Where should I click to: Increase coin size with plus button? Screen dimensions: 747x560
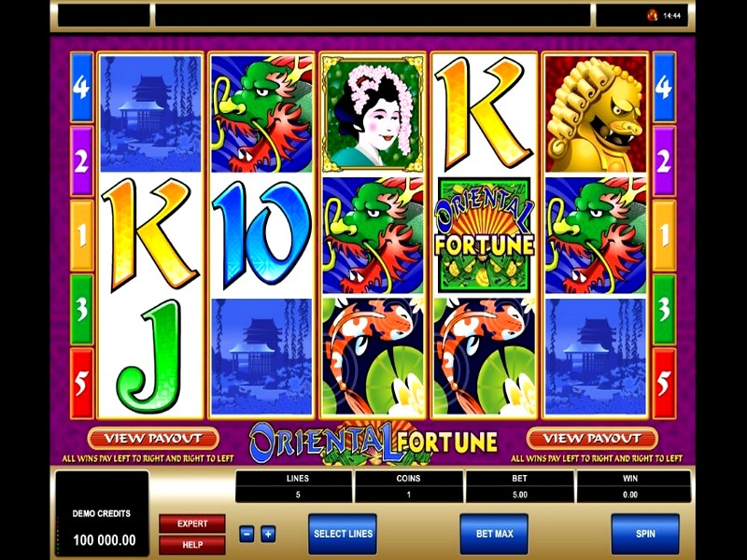(x=268, y=534)
